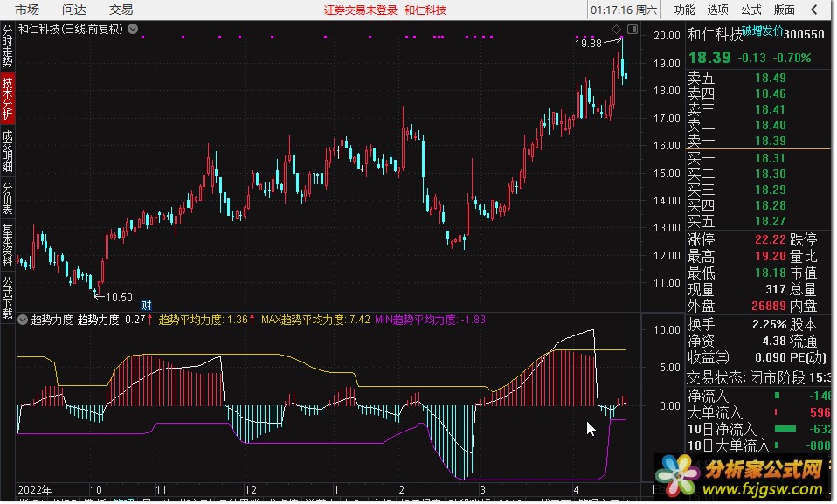
Task: Click the MIN趋势平均力度: -1.83 label
Action: (x=430, y=320)
